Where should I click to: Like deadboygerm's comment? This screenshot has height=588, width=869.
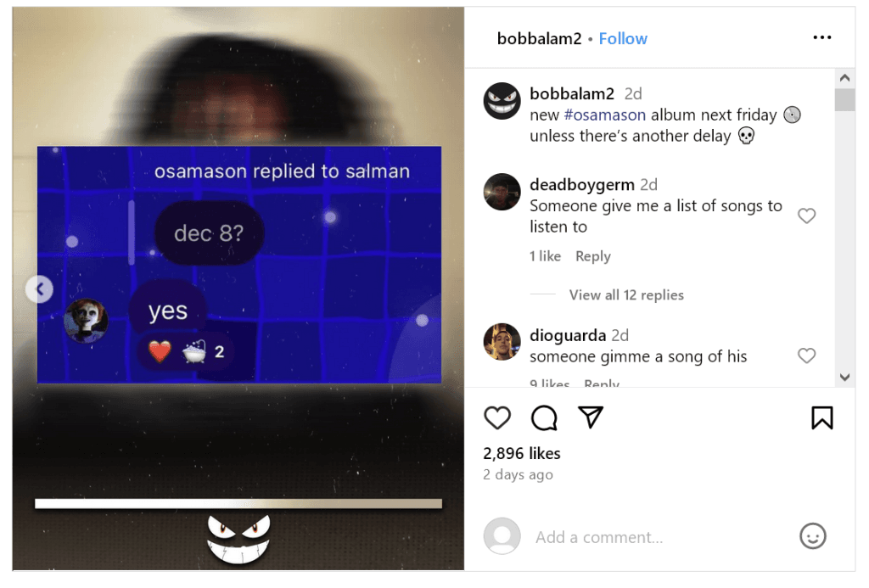pos(806,216)
